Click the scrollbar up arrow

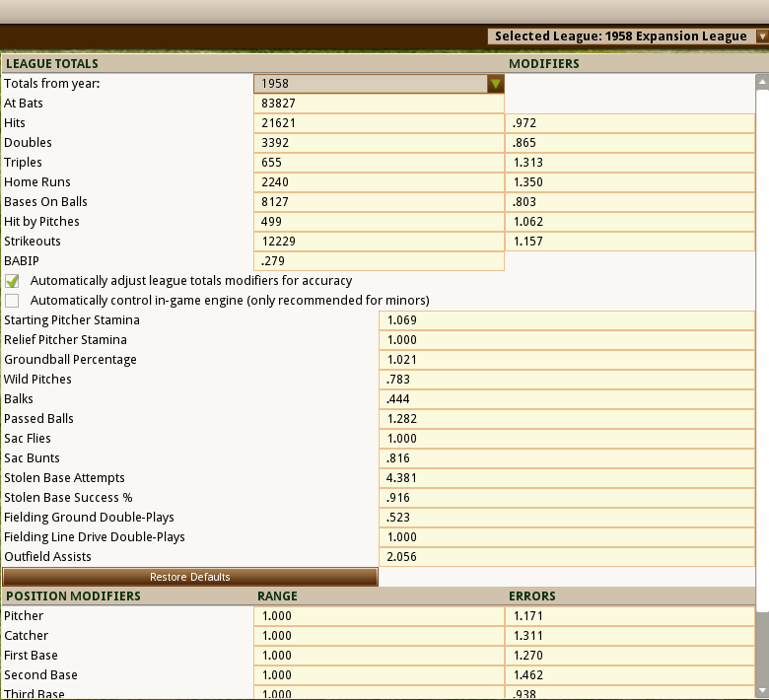pyautogui.click(x=761, y=83)
